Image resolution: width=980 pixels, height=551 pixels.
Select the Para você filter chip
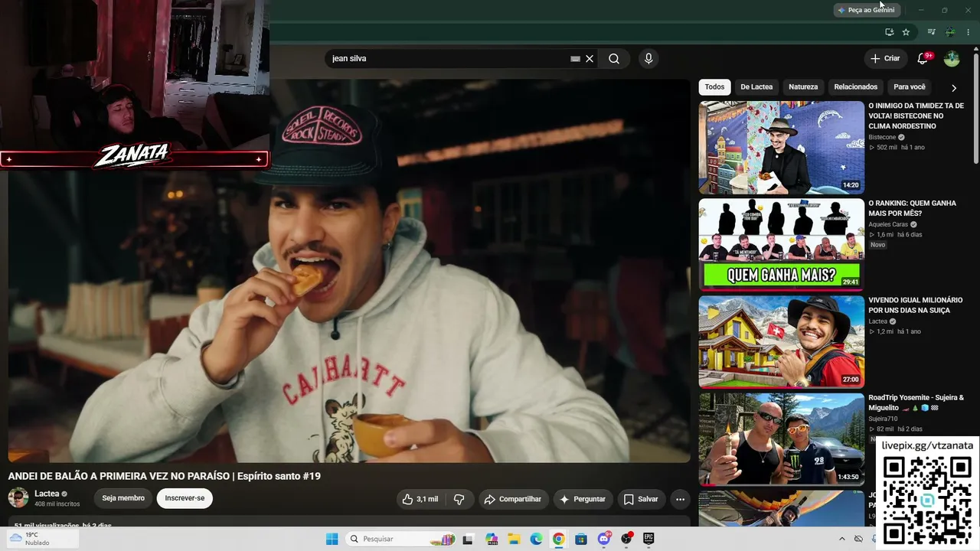click(x=910, y=87)
